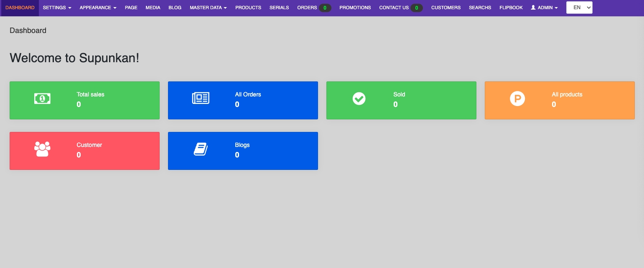644x268 pixels.
Task: Click the Contact Us count badge
Action: click(x=417, y=8)
